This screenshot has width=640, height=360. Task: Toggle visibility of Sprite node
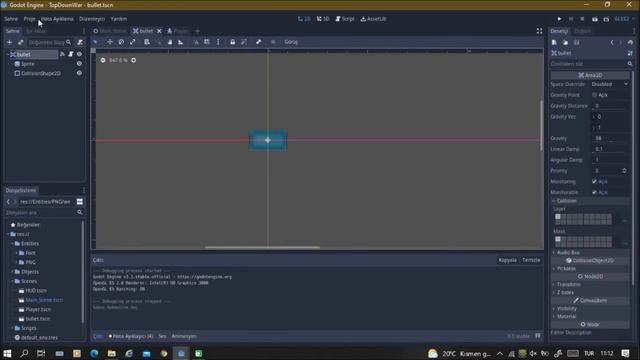coord(79,64)
